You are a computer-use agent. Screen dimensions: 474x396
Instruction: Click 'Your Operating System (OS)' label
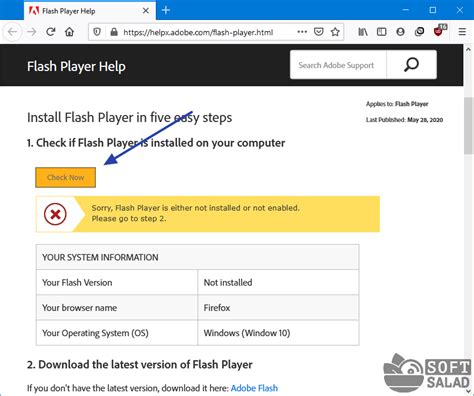[95, 333]
